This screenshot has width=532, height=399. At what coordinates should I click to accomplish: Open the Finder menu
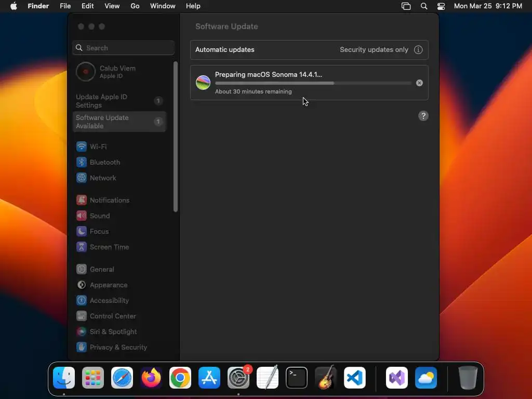[x=38, y=6]
